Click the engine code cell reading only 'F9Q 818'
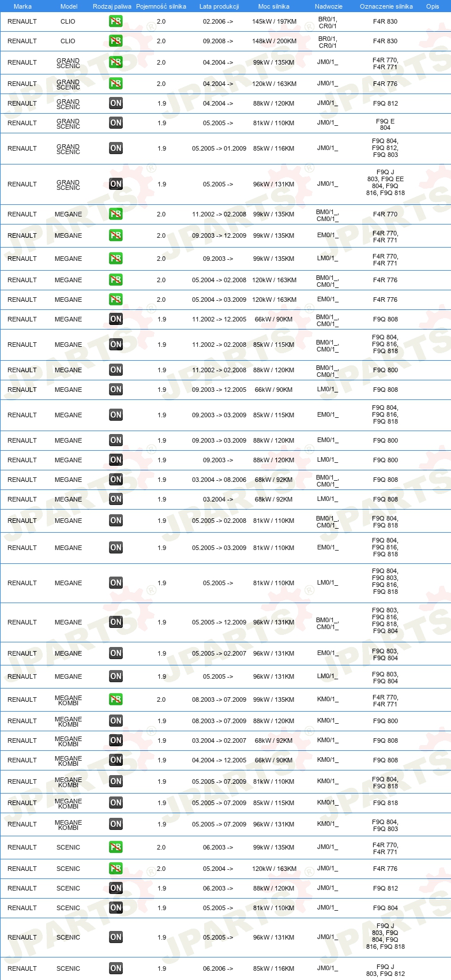The width and height of the screenshot is (451, 980). point(385,803)
